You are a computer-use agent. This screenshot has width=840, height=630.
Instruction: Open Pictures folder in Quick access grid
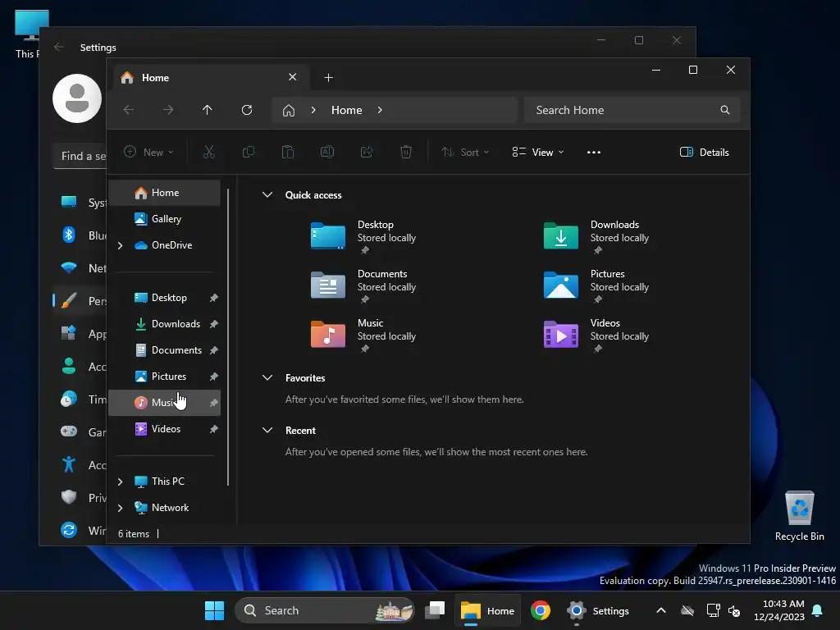[561, 285]
